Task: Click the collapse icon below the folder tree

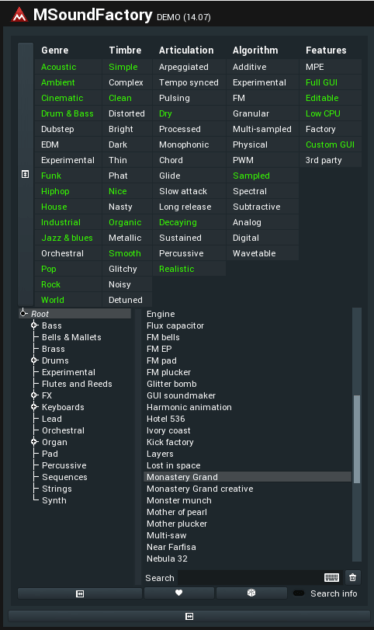Action: pyautogui.click(x=80, y=593)
